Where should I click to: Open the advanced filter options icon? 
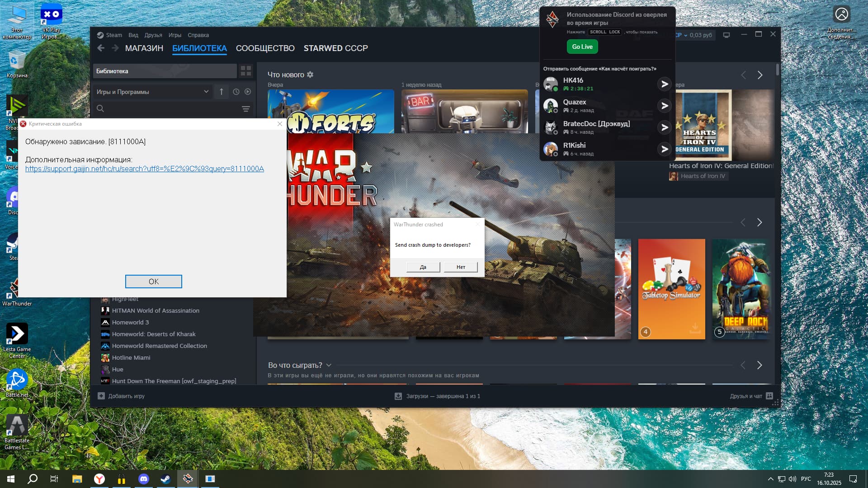pyautogui.click(x=245, y=109)
